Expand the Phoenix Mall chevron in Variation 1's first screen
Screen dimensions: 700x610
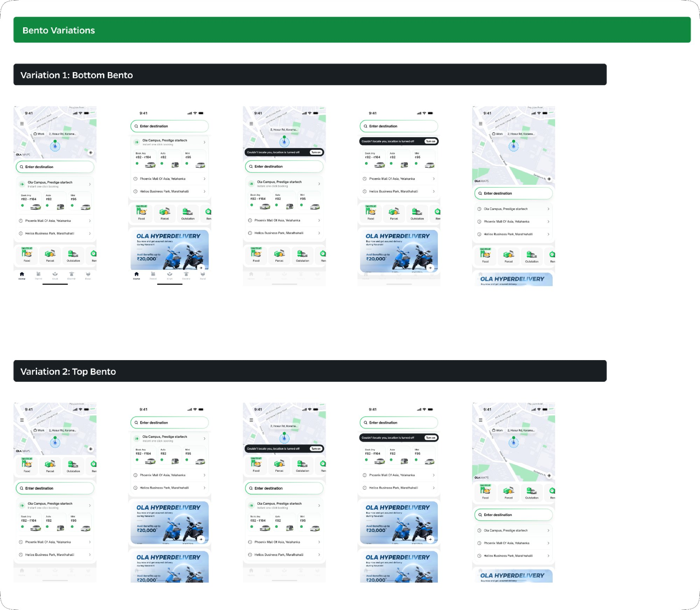pos(90,221)
